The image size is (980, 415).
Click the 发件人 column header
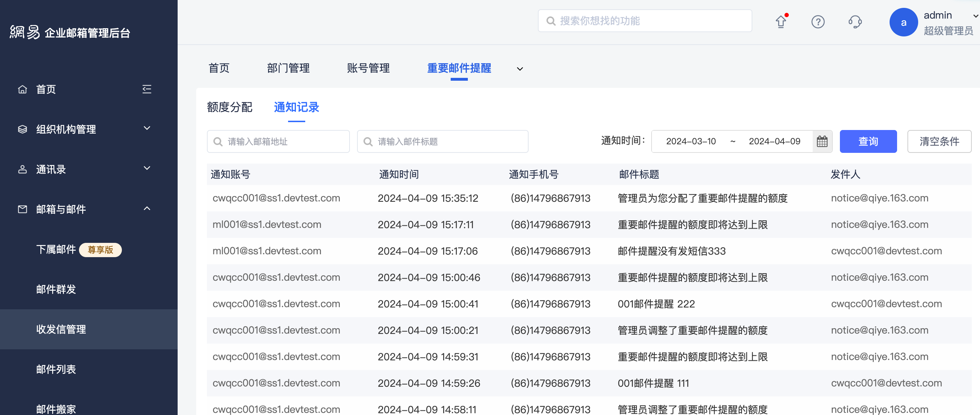[845, 174]
